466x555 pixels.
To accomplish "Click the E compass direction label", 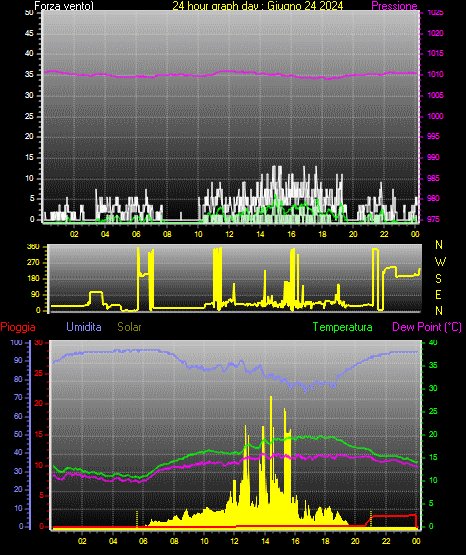I will click(x=438, y=295).
